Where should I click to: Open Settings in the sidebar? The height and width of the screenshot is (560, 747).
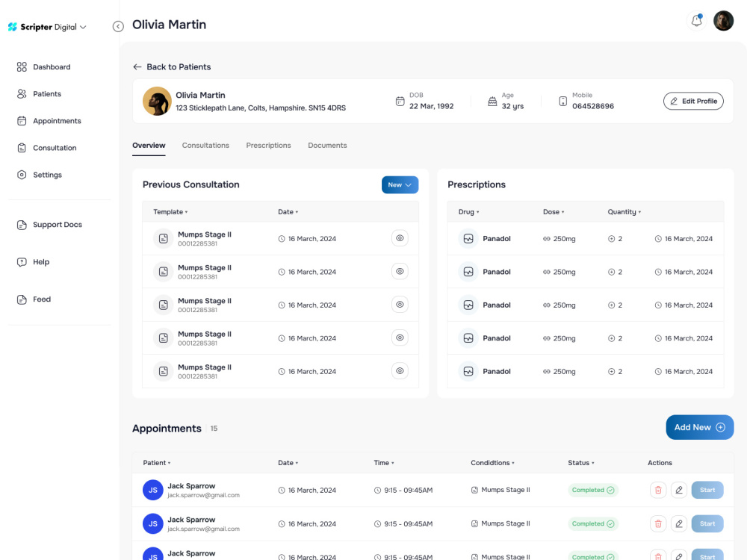pos(39,175)
